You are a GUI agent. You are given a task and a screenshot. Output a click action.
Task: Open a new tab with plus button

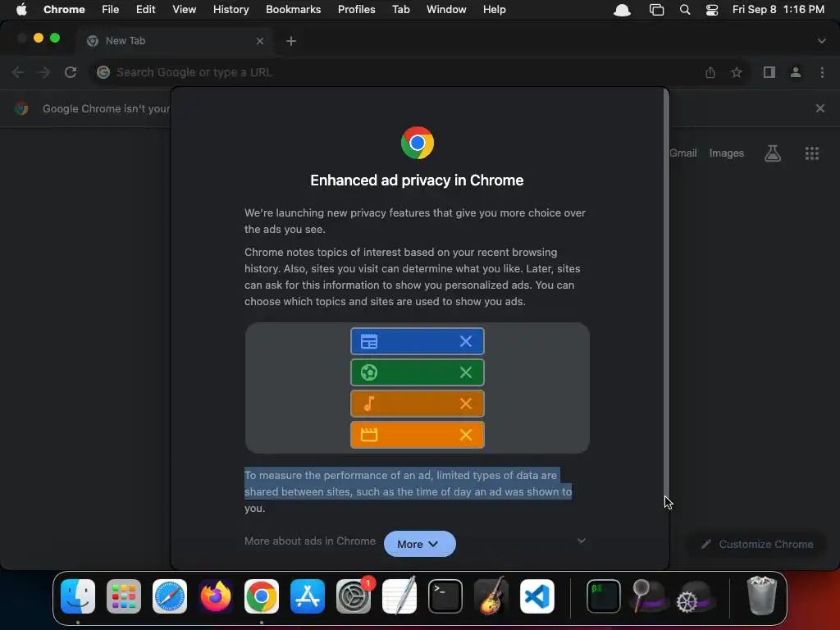point(291,41)
